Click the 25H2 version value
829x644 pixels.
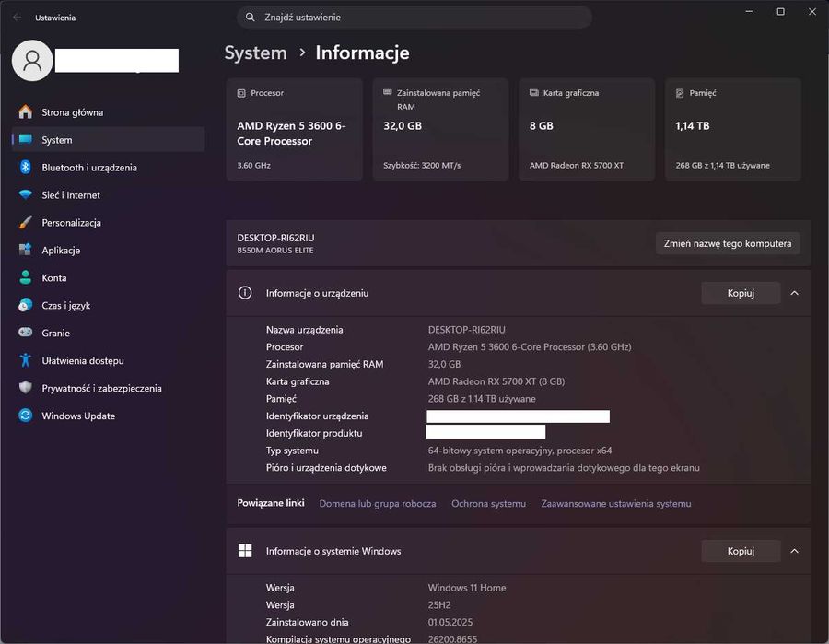[x=439, y=605]
